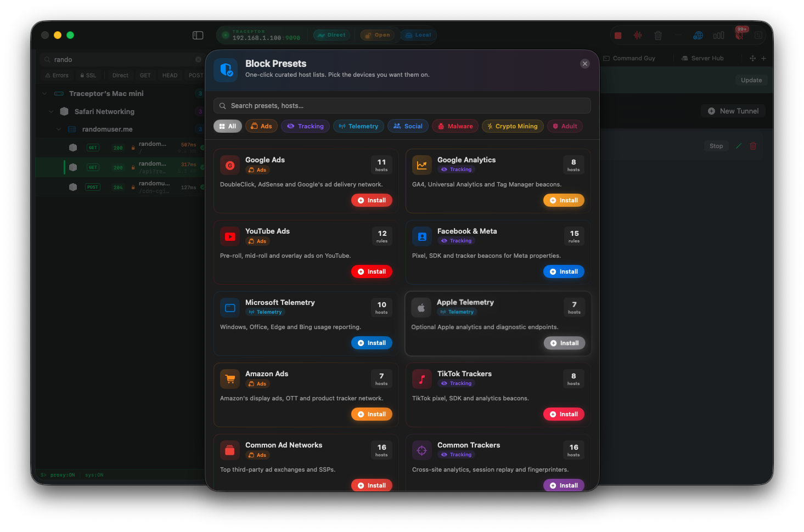This screenshot has height=532, width=804.
Task: Open the bar chart toolbar icon
Action: tap(718, 36)
